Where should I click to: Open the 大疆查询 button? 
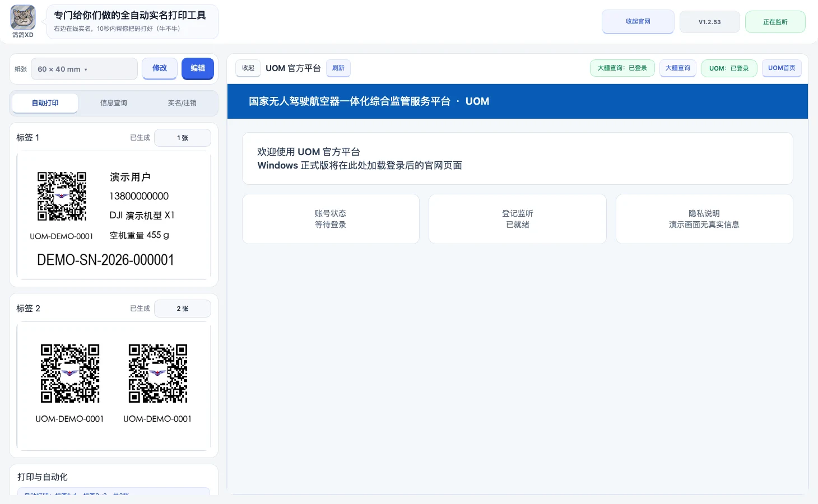coord(678,68)
